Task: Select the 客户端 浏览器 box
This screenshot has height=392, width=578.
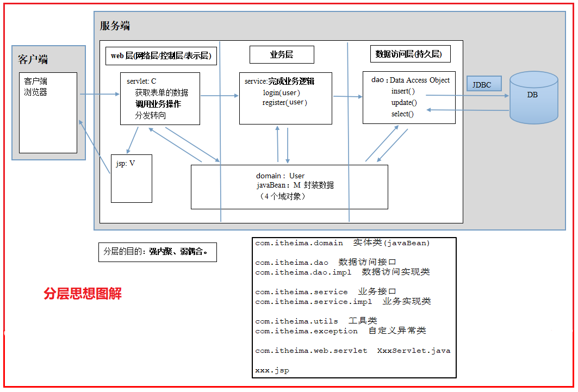Action: pos(48,113)
